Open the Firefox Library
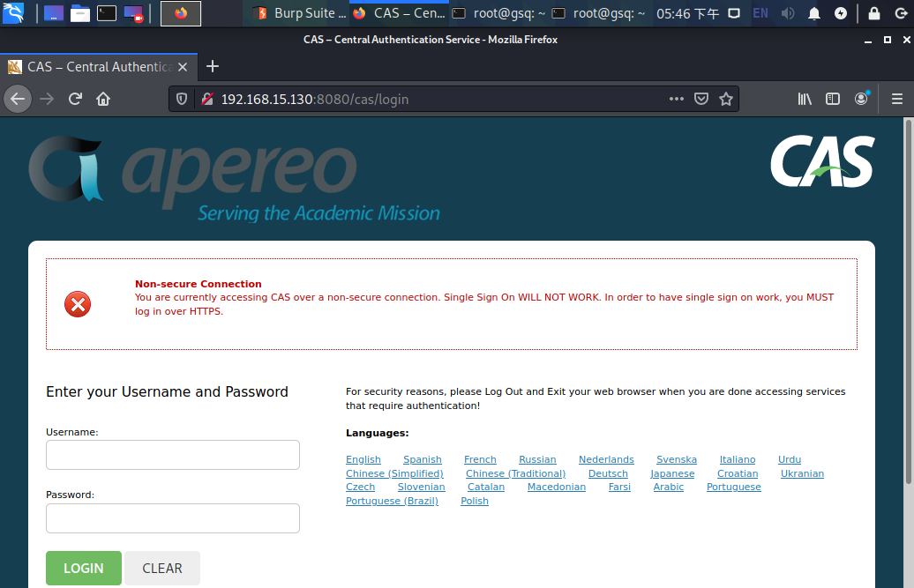This screenshot has width=914, height=588. [x=804, y=99]
